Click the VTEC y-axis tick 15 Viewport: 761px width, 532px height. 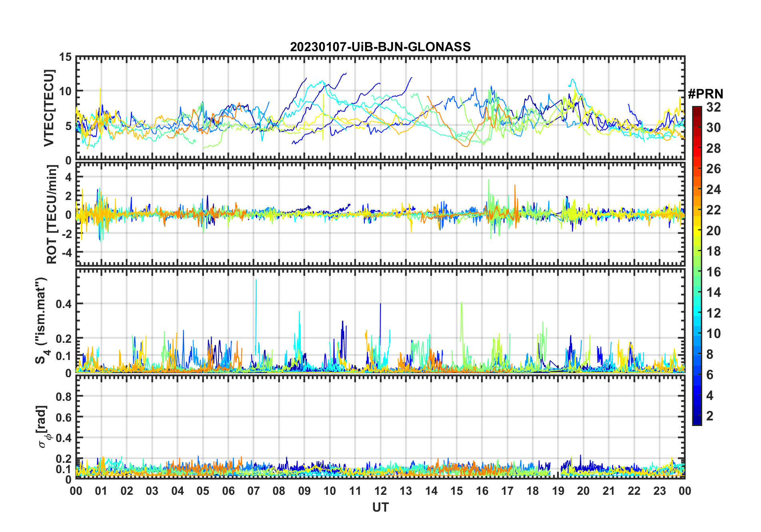pos(65,57)
